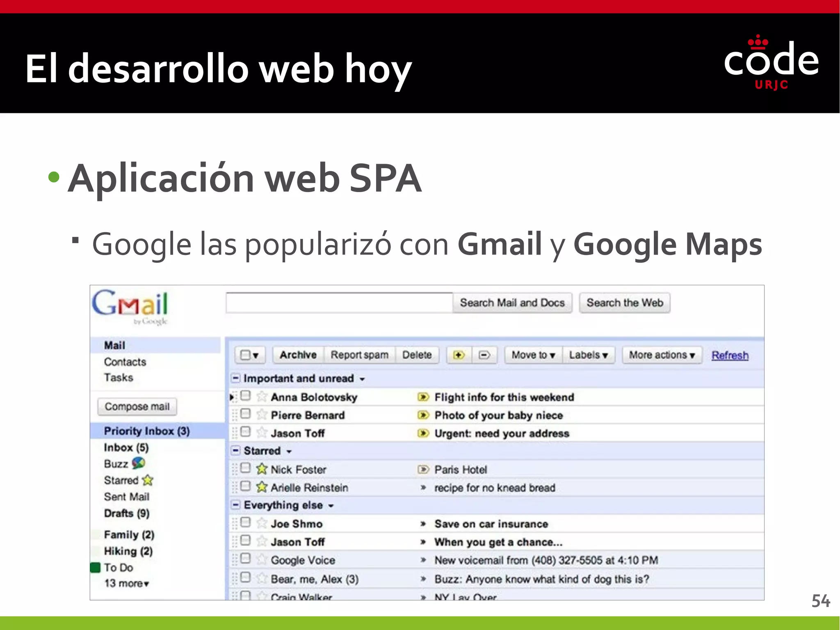This screenshot has width=840, height=630.
Task: Star the Anna Bolotovsky email
Action: (x=262, y=397)
